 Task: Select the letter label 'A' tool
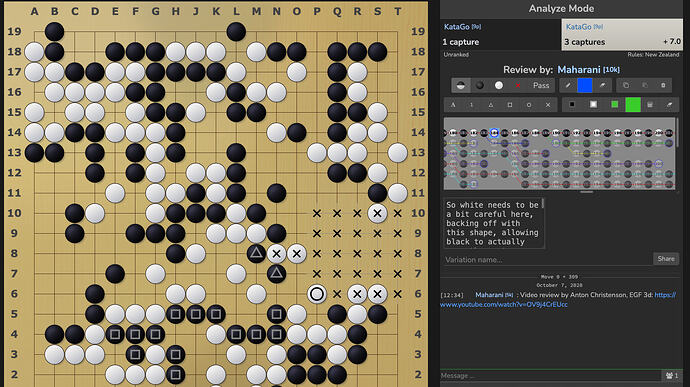click(x=453, y=105)
